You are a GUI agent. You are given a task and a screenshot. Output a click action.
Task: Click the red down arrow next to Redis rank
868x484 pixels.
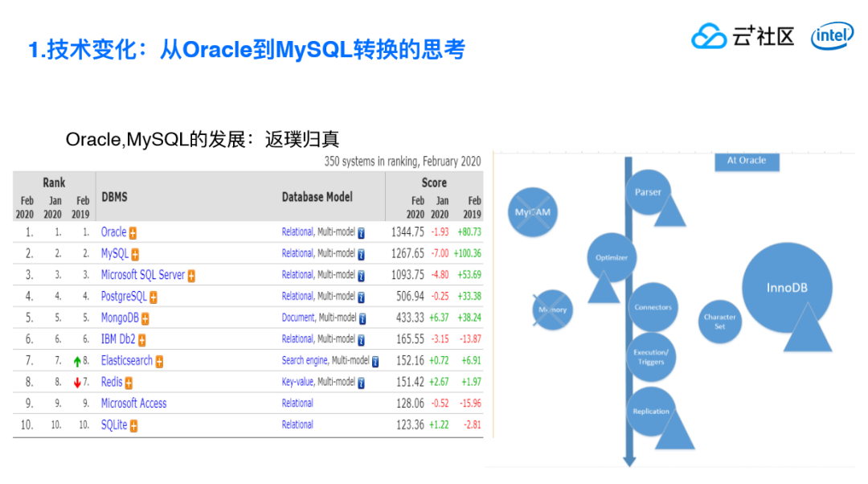click(x=77, y=383)
